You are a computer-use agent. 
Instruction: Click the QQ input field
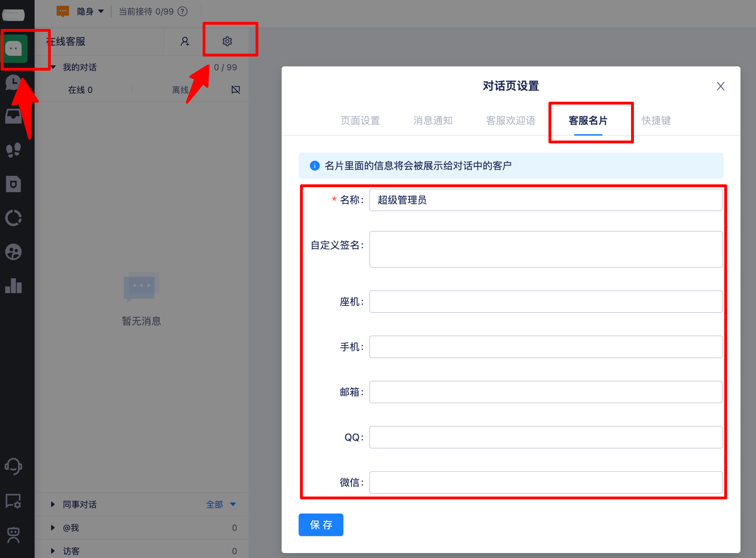point(546,437)
